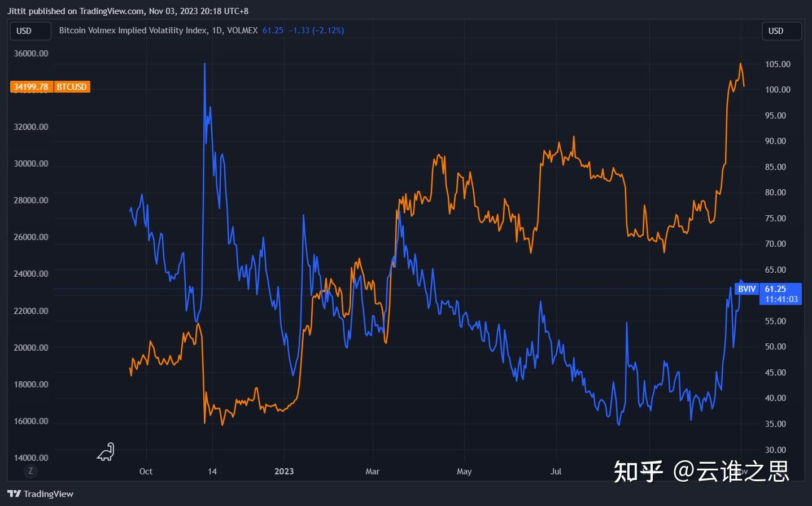812x506 pixels.
Task: Click 22000.00 on the left price scale
Action: pos(31,311)
